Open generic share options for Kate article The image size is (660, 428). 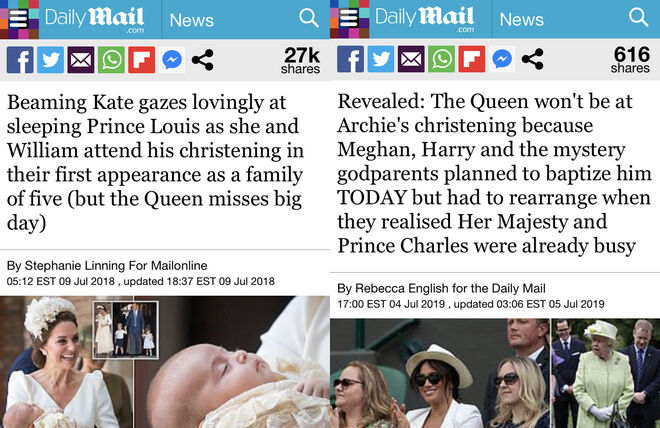202,60
